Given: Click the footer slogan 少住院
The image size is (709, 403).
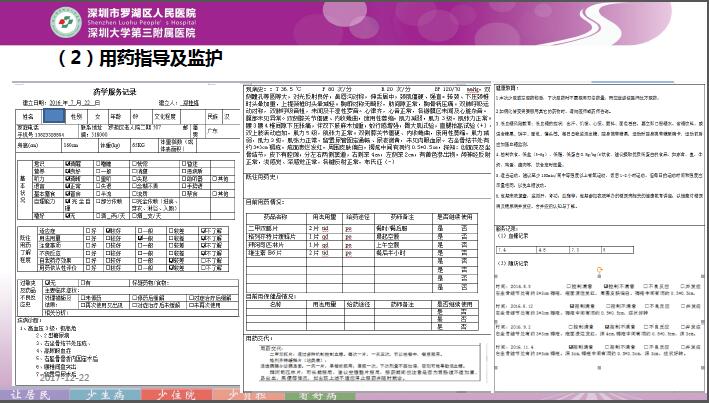Looking at the screenshot, I should [177, 395].
